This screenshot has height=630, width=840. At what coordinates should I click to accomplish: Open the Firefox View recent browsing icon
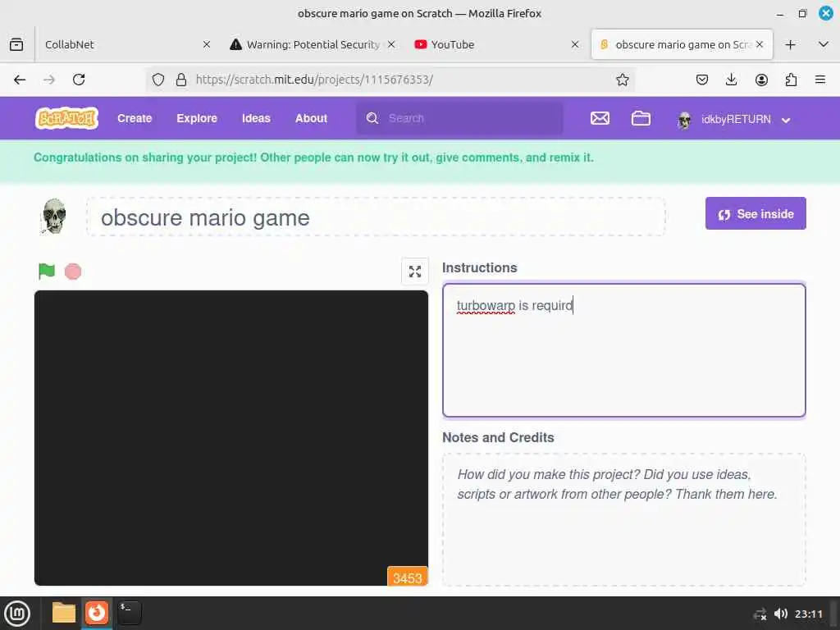[16, 44]
